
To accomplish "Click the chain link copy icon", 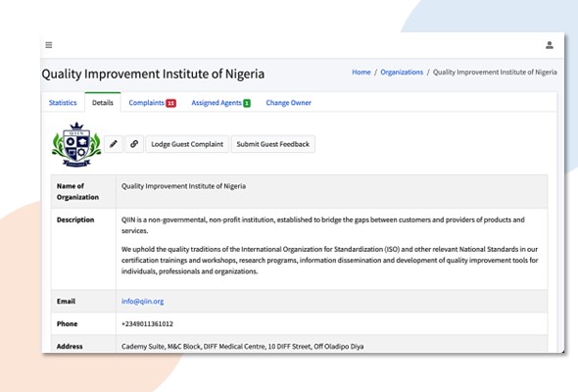I will [134, 144].
